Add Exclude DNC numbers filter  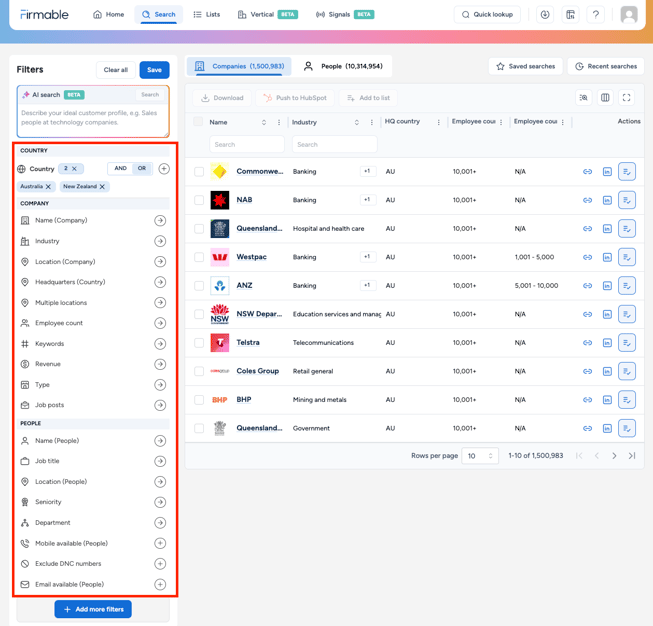pos(160,564)
